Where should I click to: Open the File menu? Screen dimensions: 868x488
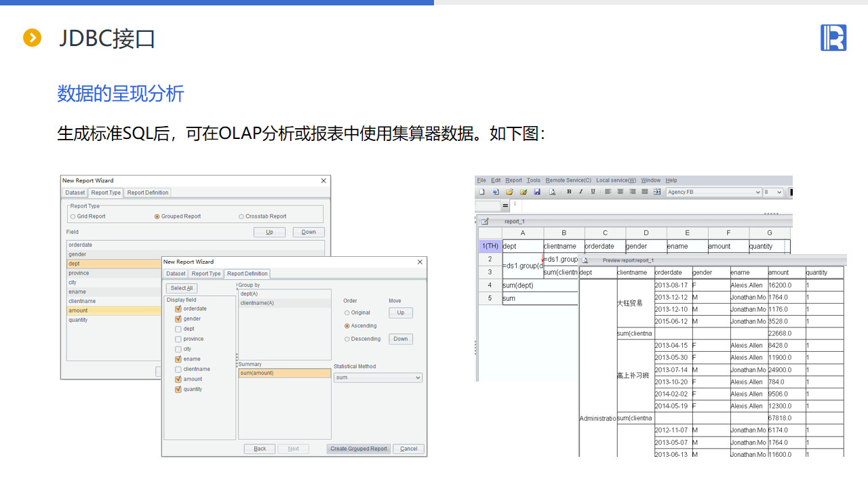(x=481, y=180)
